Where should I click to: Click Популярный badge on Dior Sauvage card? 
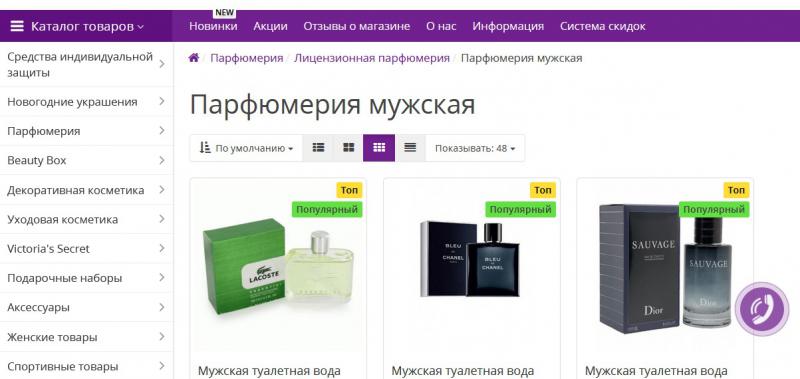click(714, 209)
